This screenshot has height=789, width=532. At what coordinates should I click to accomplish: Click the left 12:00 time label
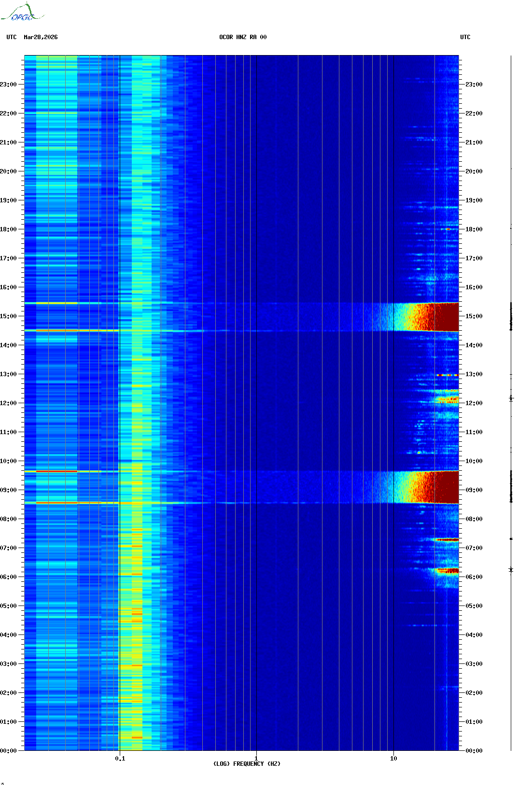click(x=8, y=403)
